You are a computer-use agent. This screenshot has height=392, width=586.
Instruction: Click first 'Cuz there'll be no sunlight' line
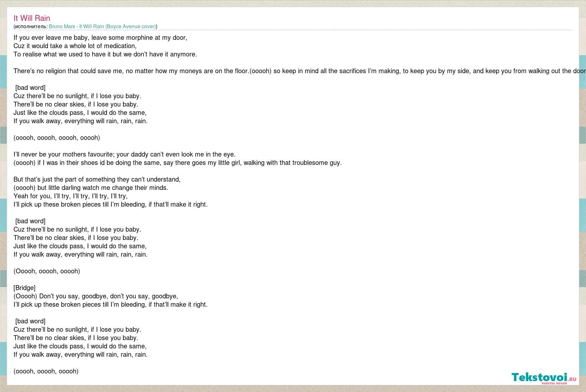pos(77,96)
